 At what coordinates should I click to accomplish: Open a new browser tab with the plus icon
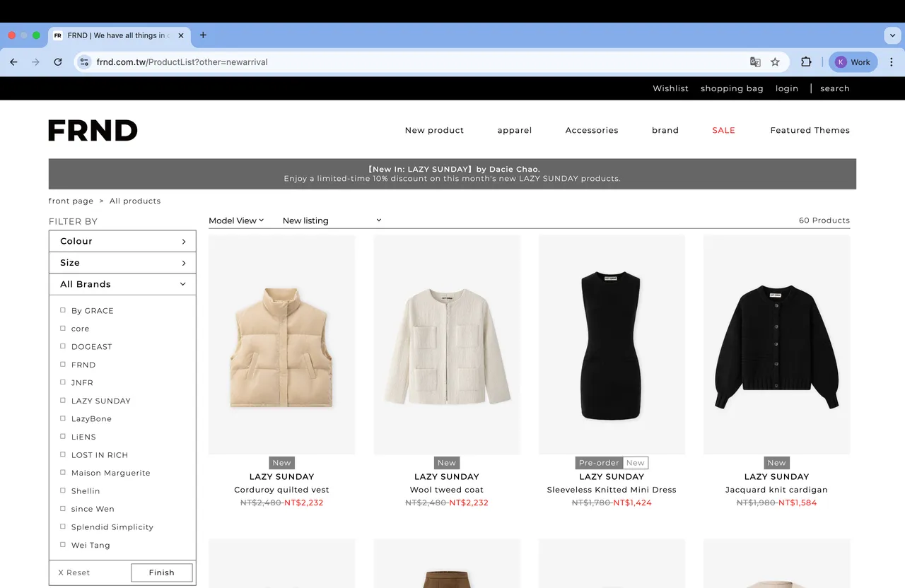pos(203,35)
